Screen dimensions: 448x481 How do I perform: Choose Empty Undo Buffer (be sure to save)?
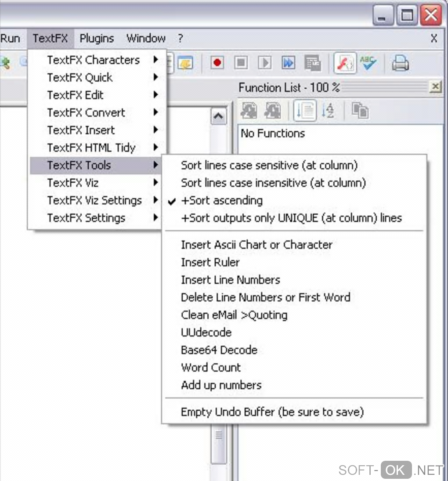tap(294, 412)
